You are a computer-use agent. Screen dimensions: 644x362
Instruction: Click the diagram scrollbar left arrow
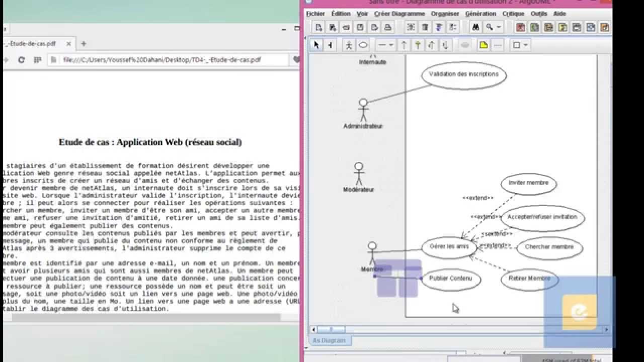click(313, 330)
